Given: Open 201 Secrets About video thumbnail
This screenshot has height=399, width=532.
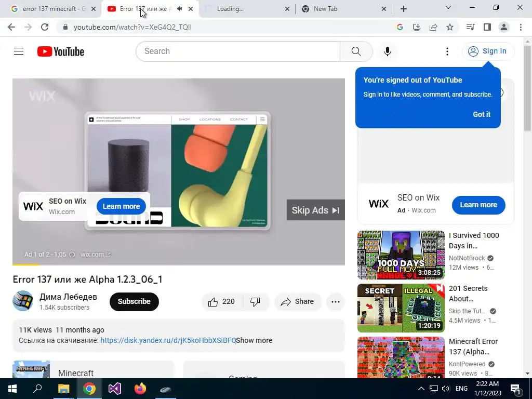Looking at the screenshot, I should click(401, 308).
